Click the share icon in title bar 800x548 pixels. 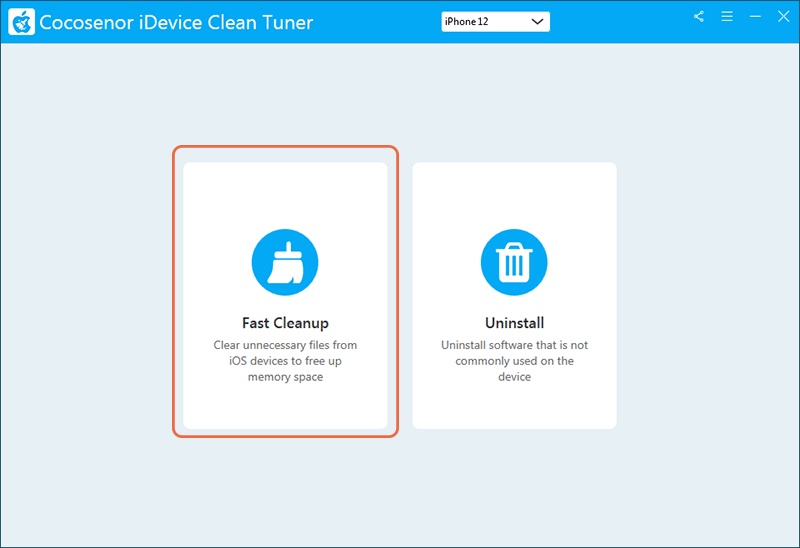coord(698,16)
